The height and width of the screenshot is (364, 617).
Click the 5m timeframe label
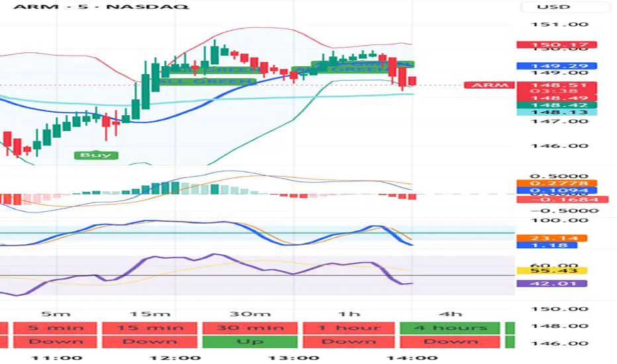tap(56, 314)
